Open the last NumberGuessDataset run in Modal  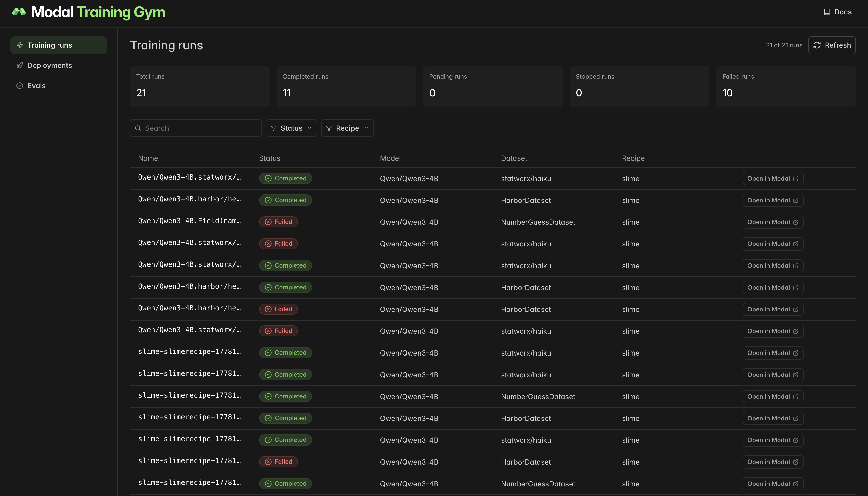[x=773, y=484]
